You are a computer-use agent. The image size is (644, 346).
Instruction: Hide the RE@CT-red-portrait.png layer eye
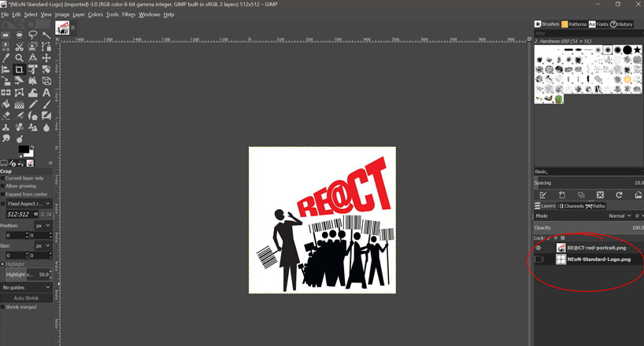(x=539, y=248)
